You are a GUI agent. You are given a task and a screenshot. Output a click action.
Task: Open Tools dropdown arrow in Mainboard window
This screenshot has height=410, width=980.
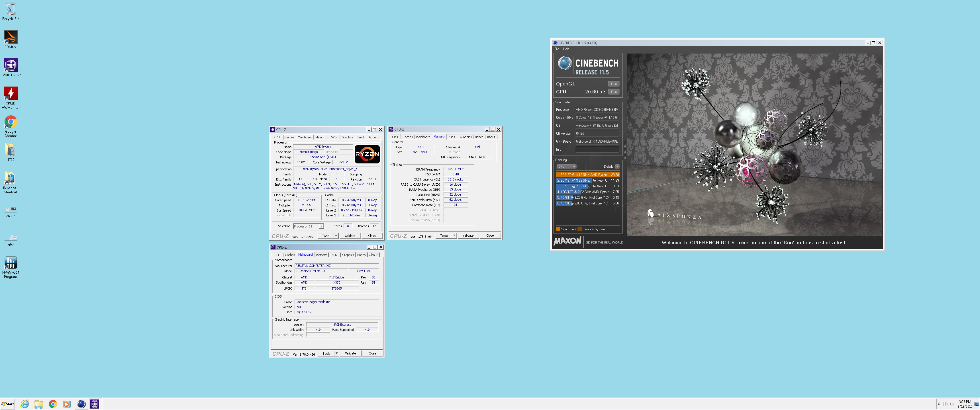click(x=337, y=353)
